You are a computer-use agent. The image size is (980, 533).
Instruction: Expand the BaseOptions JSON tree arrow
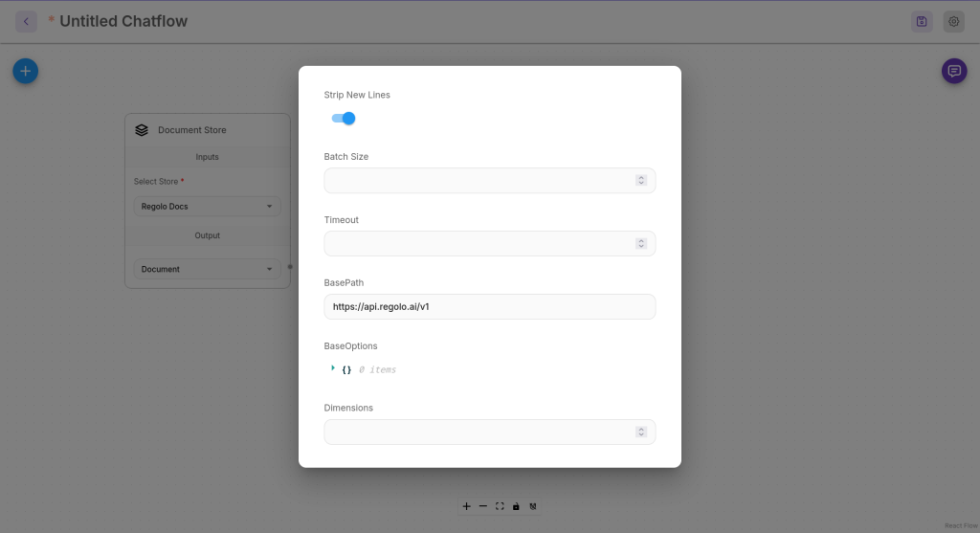332,368
